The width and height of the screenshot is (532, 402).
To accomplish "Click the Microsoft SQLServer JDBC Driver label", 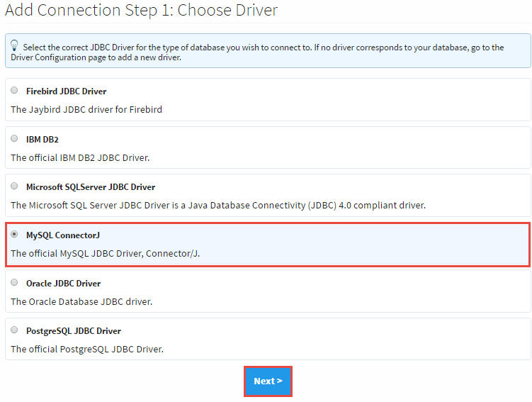I will (x=91, y=187).
